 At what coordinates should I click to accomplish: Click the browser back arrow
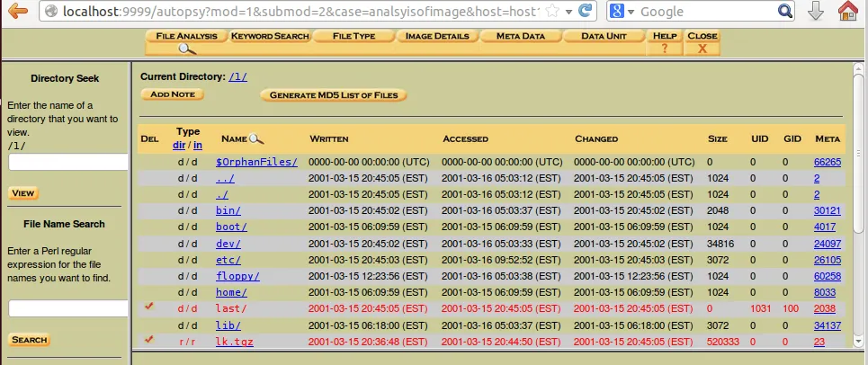(17, 12)
